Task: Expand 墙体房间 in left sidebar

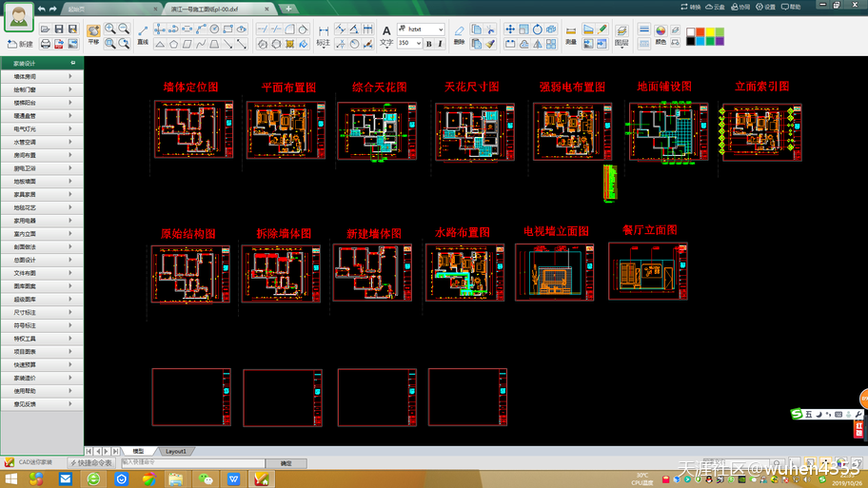Action: 41,75
